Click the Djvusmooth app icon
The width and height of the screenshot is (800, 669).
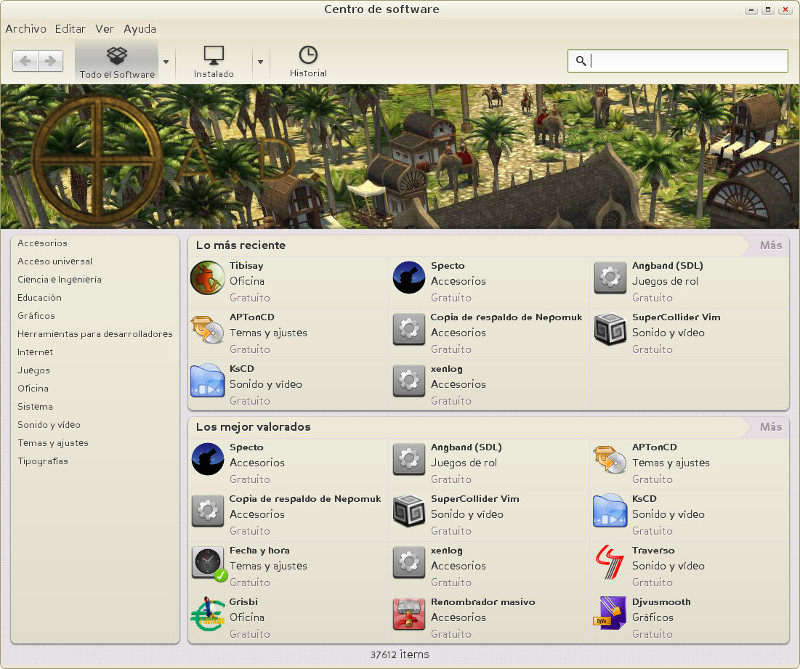point(610,614)
